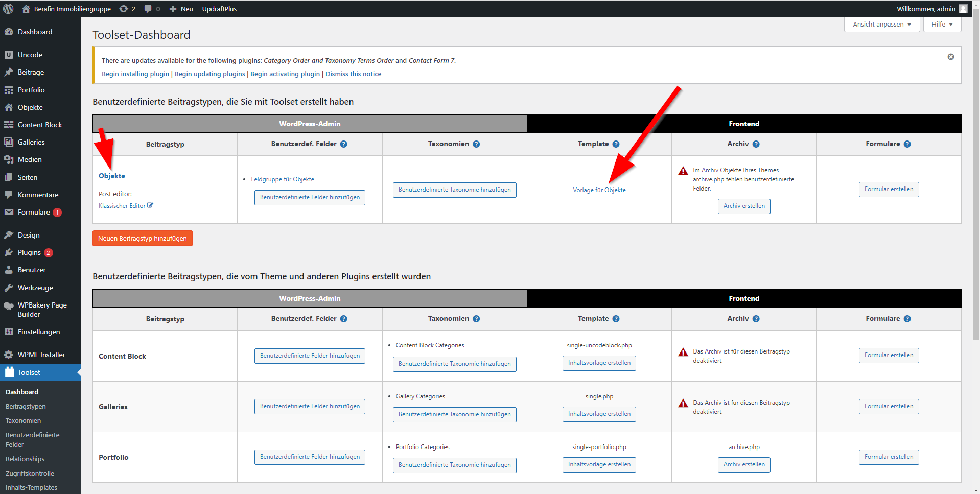Screen dimensions: 980x494
Task: Click the WordPress logo icon
Action: (x=8, y=9)
